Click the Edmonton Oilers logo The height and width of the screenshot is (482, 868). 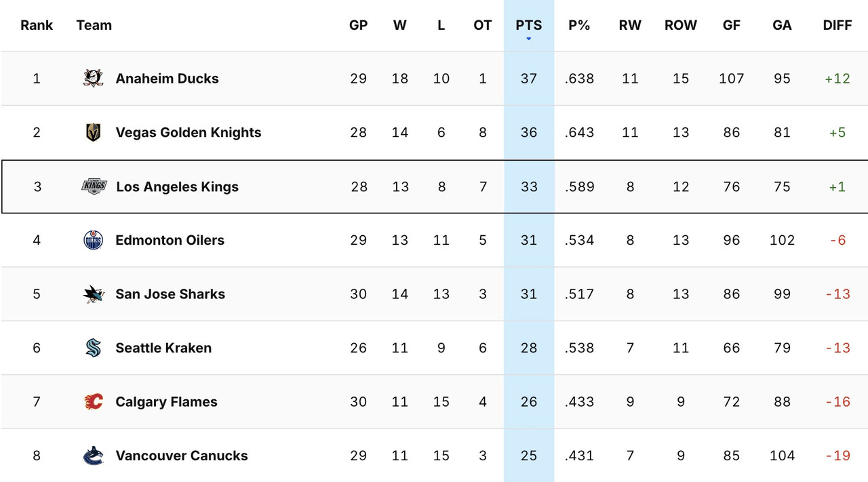click(x=94, y=240)
